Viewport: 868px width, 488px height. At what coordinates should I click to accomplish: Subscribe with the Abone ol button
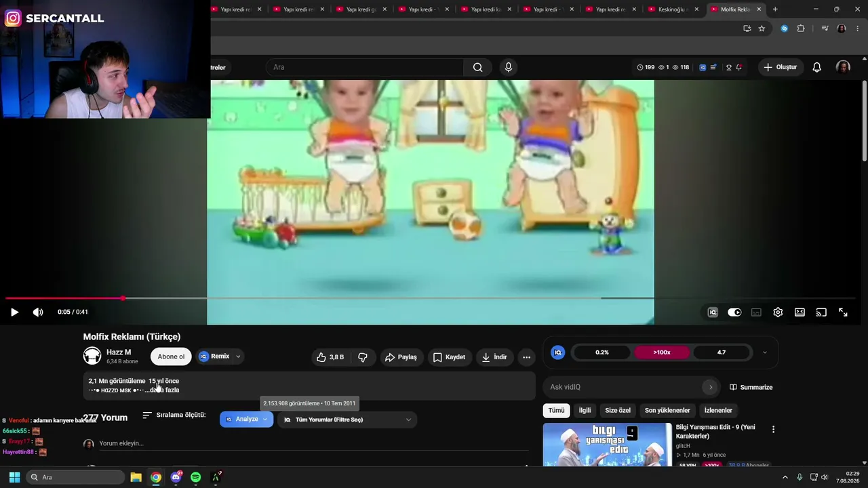click(171, 357)
